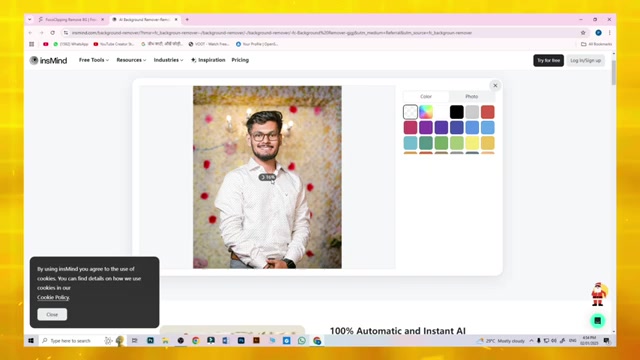Open the VOOT bookmark
640x360 pixels.
click(209, 44)
